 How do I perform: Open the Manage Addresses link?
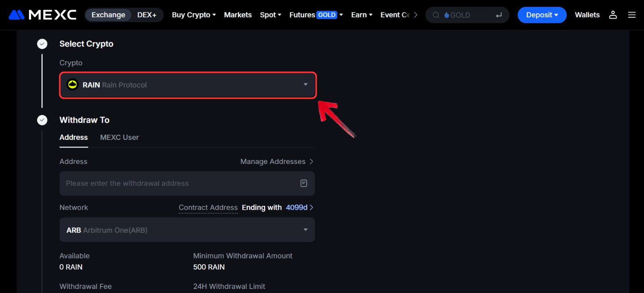pos(277,162)
